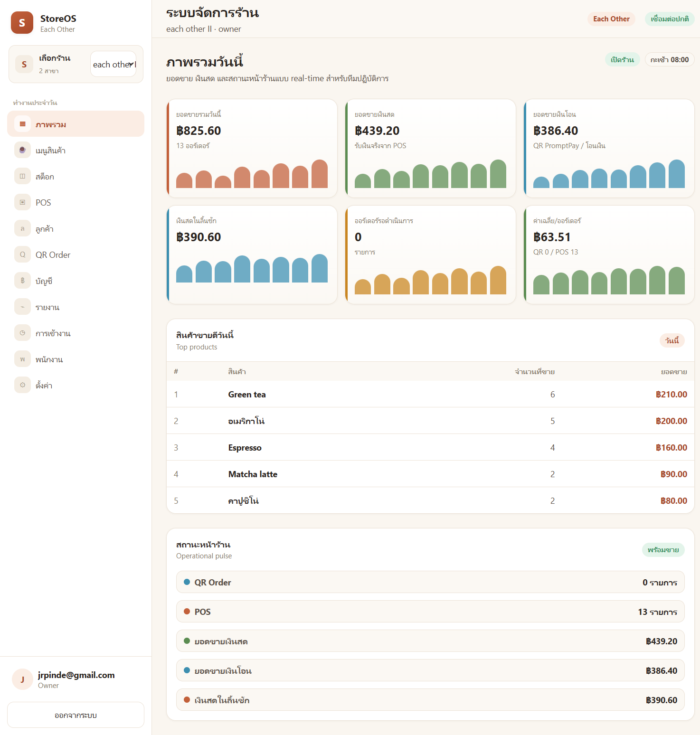Image resolution: width=700 pixels, height=735 pixels.
Task: Select the Green tea product row
Action: pyautogui.click(x=430, y=394)
